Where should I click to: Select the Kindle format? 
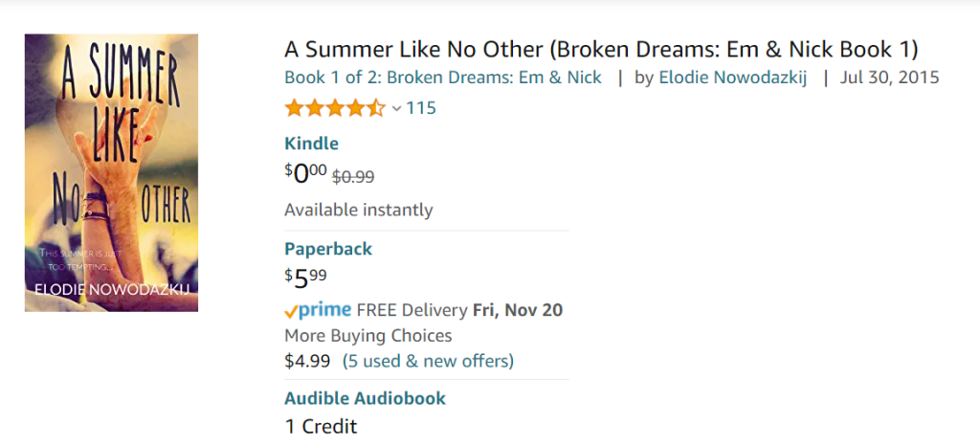pos(311,144)
